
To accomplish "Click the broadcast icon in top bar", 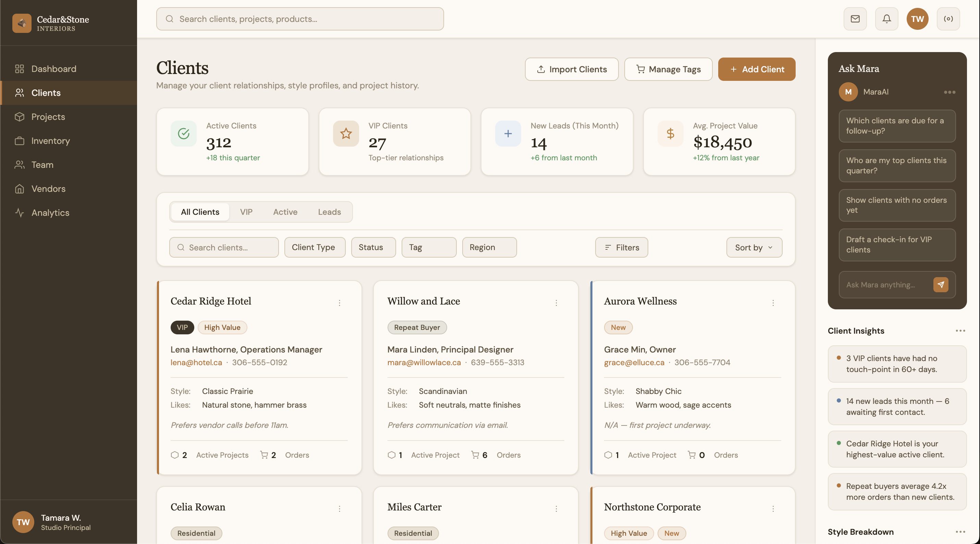I will click(x=948, y=18).
